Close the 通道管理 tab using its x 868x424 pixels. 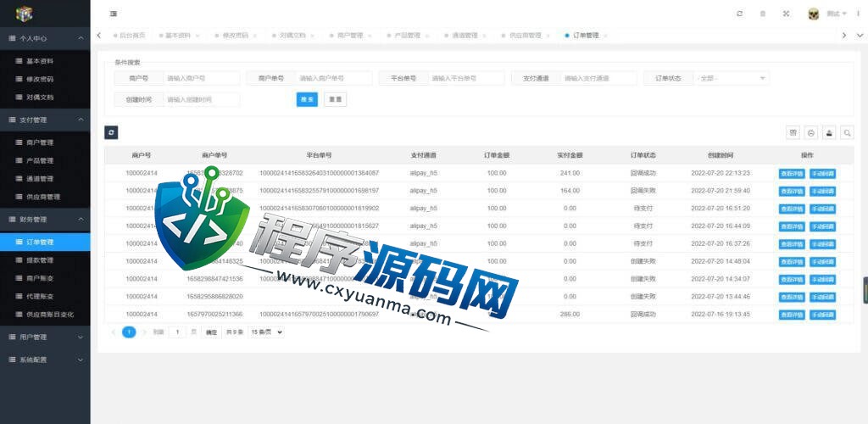tap(484, 36)
